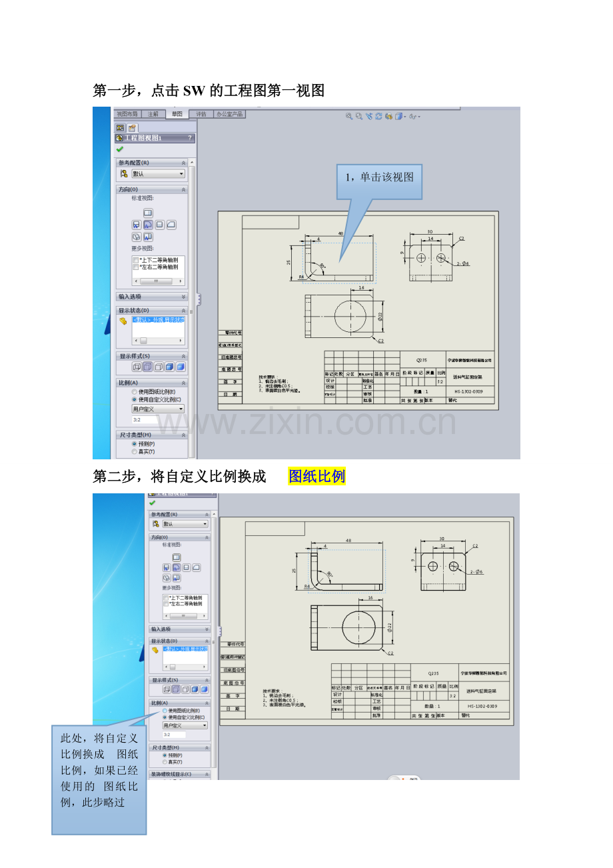613x868 pixels.
Task: Click 3:2 scale field in step-one screenshot
Action: click(x=145, y=420)
